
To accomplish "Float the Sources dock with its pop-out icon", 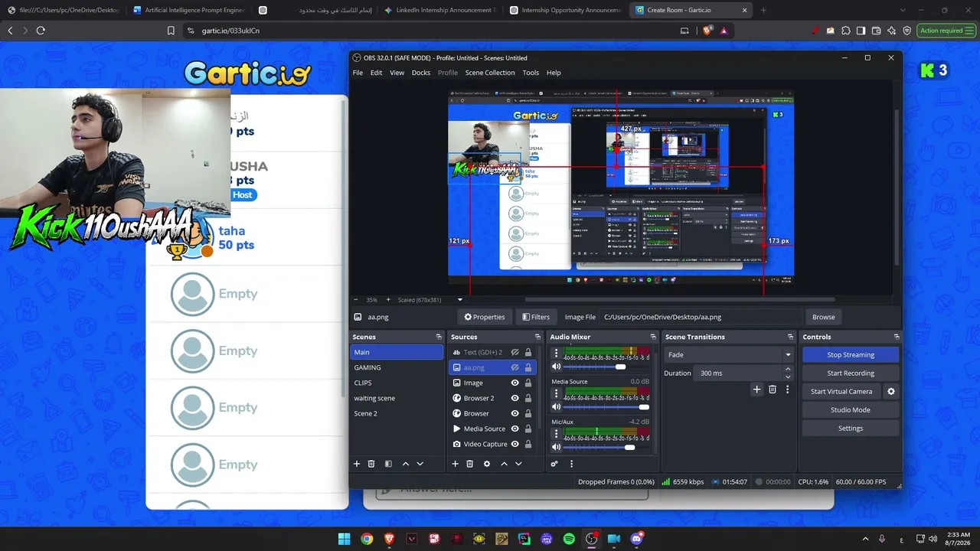I will point(537,337).
